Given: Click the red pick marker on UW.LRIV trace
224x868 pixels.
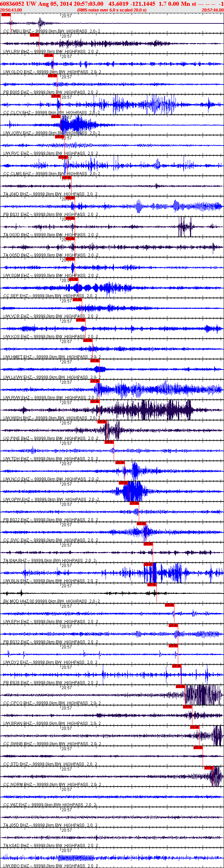Looking at the screenshot, I should coord(34,35).
